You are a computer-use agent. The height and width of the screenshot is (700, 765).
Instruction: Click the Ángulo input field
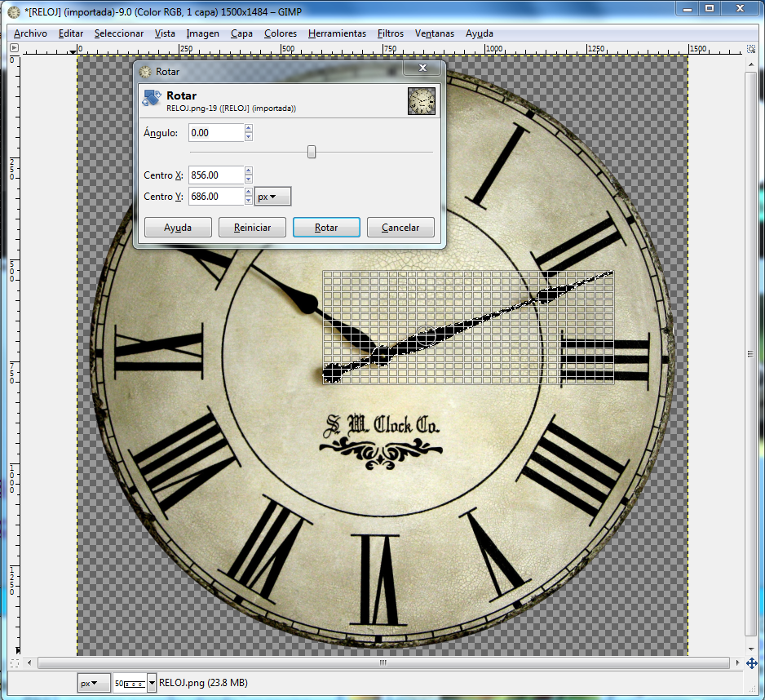click(216, 133)
